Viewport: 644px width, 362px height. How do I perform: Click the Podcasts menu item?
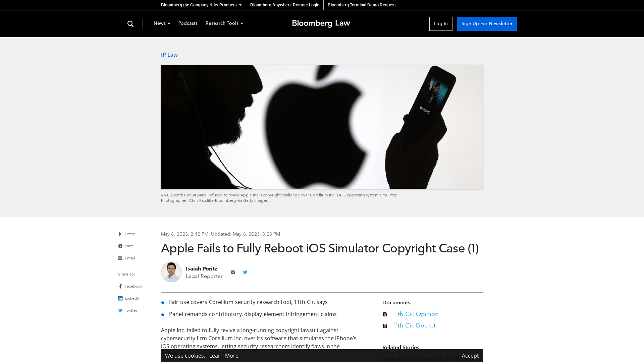pos(187,23)
